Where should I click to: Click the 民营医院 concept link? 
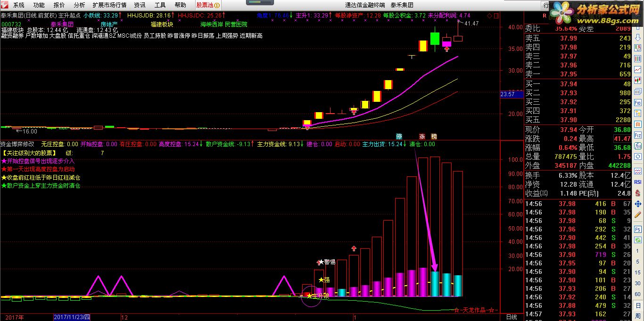click(x=236, y=24)
